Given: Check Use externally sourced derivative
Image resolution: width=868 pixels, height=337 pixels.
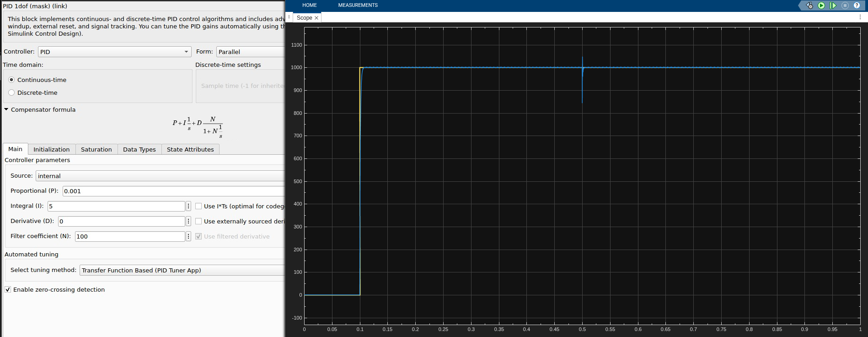Looking at the screenshot, I should pyautogui.click(x=198, y=221).
